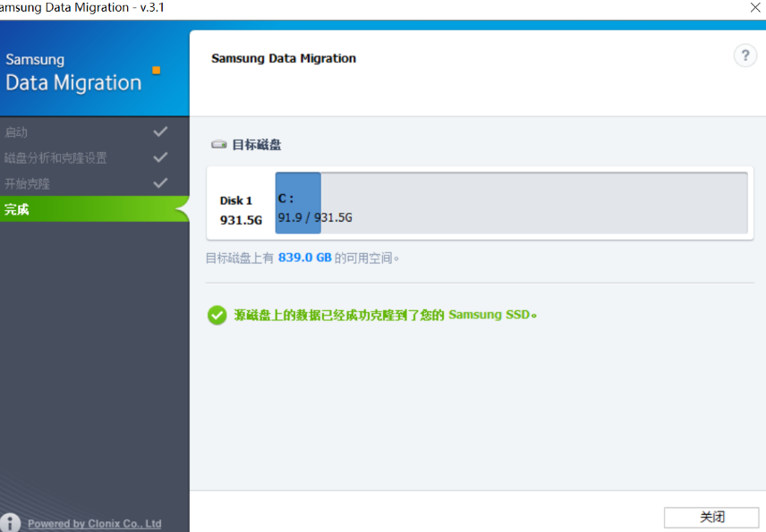766x532 pixels.
Task: Open Powered by Clonix Co., Ltd link
Action: [x=94, y=524]
